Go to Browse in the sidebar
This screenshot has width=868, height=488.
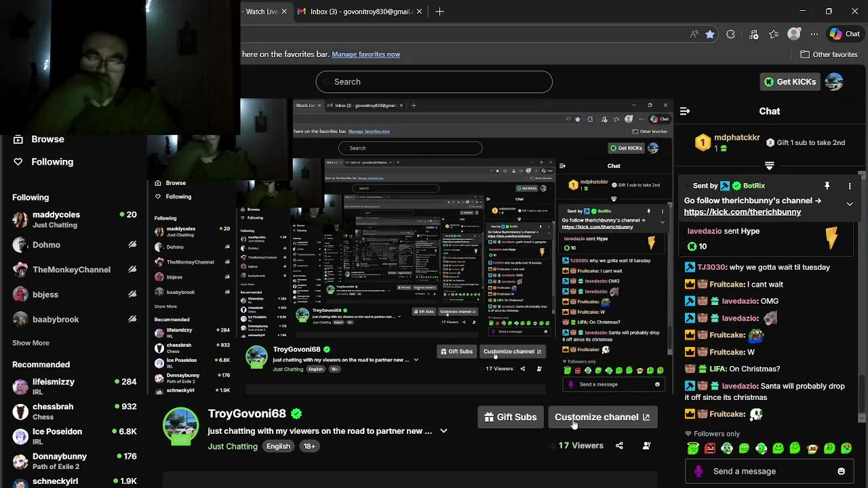(x=39, y=139)
